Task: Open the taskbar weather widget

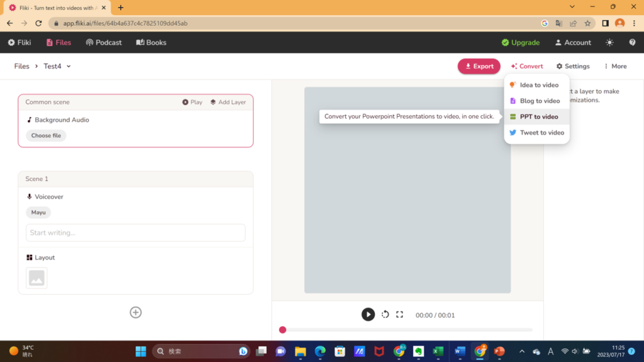Action: (22, 351)
